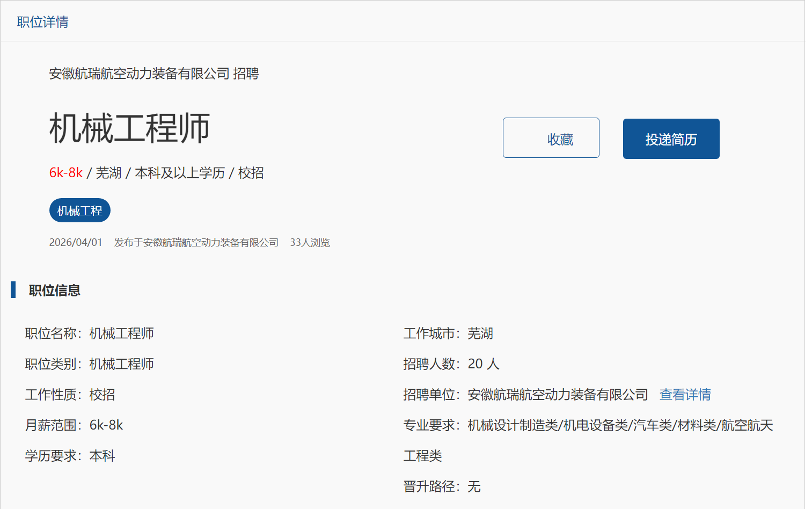
Task: Click the red 6k-8k salary text
Action: click(65, 173)
